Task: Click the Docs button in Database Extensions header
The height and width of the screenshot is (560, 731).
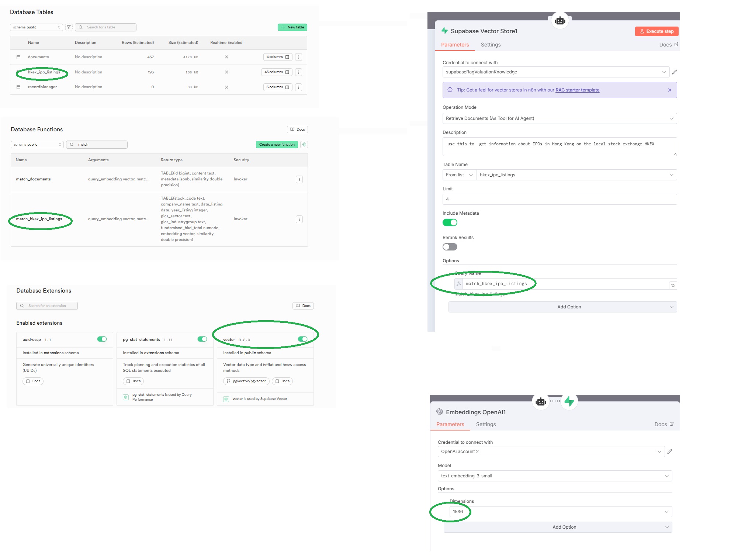Action: [x=303, y=306]
